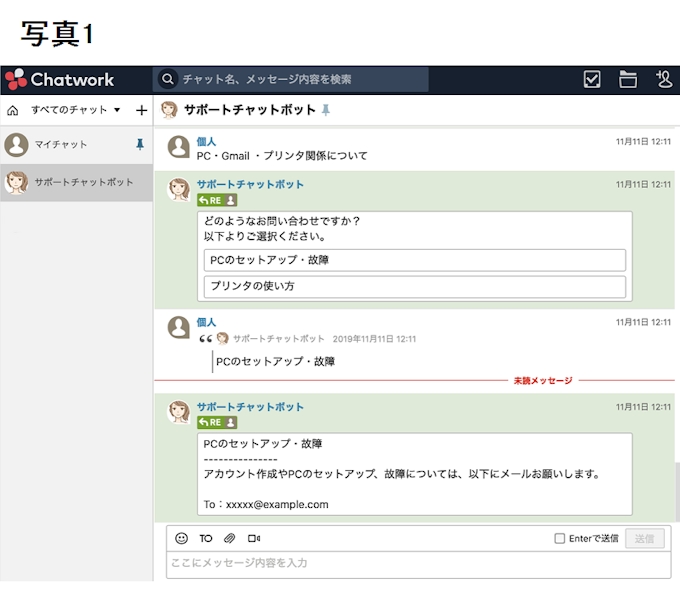680x600 pixels.
Task: Choose プリンタの使い方 option
Action: 414,286
